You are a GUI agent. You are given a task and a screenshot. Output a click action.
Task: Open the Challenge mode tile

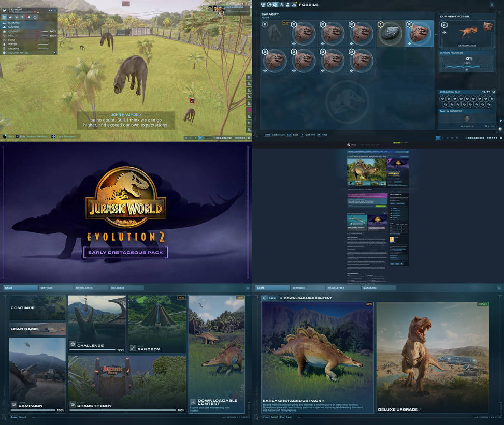point(97,324)
